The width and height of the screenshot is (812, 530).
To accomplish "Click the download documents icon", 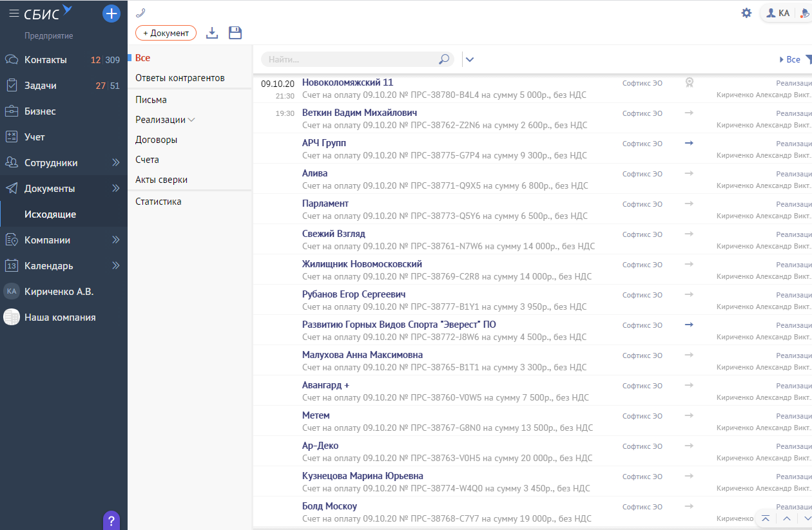I will coord(212,33).
